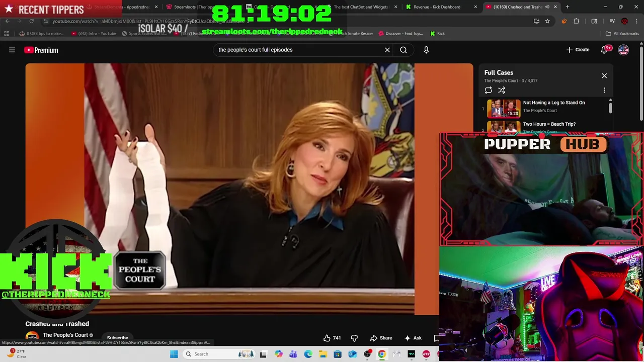Toggle shuffle playlist

pos(502,90)
